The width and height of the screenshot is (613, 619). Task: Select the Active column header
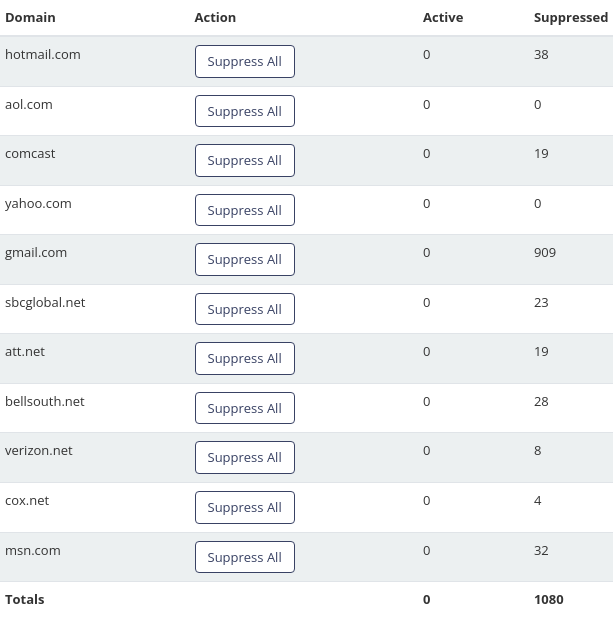(443, 17)
